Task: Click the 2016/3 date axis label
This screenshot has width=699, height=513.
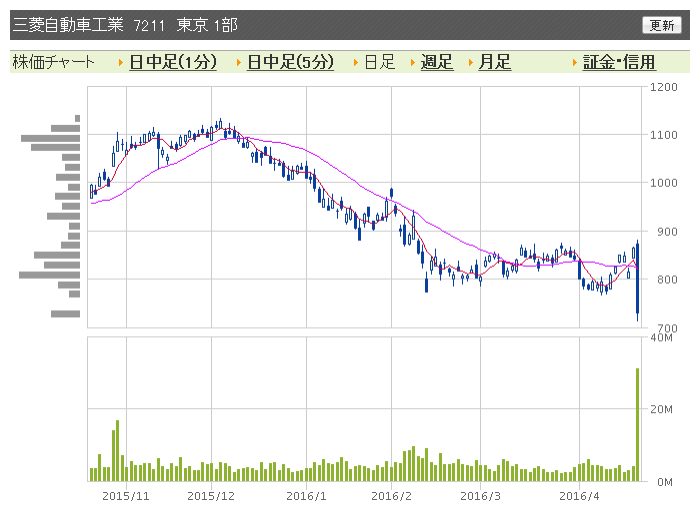Action: pyautogui.click(x=480, y=496)
